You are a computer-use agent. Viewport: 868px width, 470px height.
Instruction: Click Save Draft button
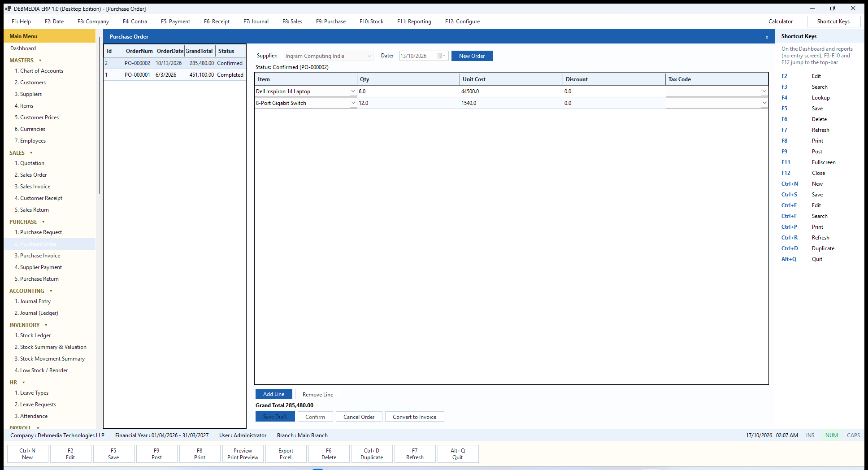point(275,417)
